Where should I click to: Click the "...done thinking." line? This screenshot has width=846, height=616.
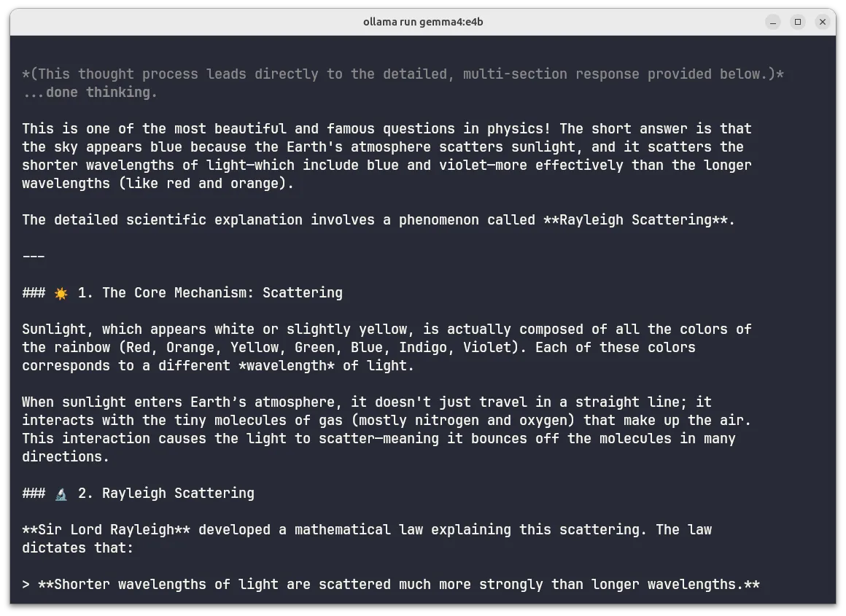click(x=90, y=93)
